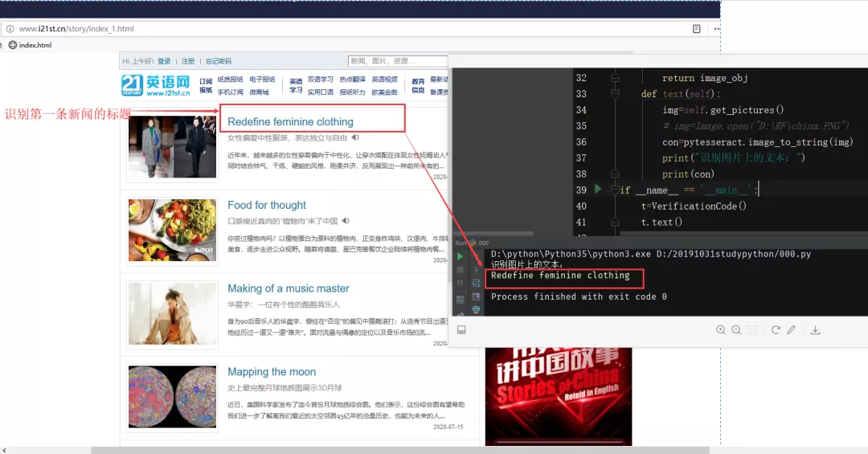868x454 pixels.
Task: Click the print icon in Run panel
Action: click(476, 309)
